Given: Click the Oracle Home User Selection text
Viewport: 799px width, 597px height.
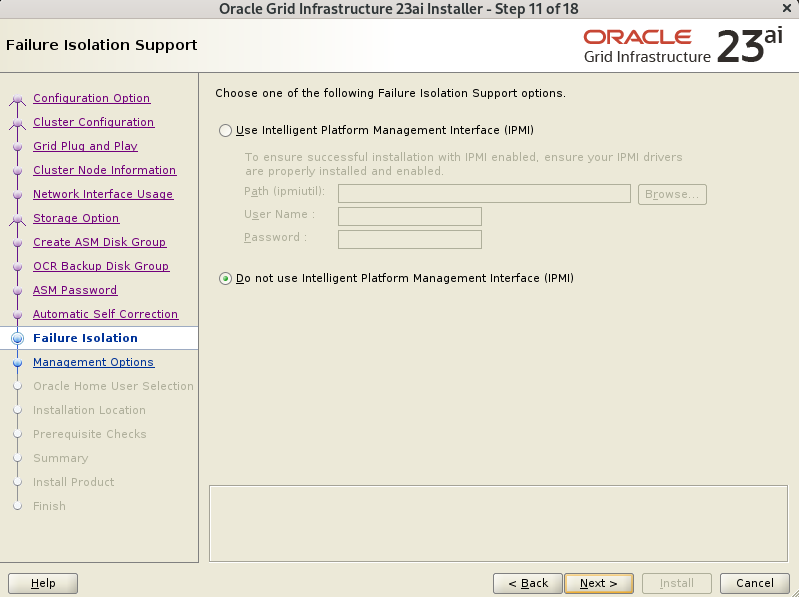Looking at the screenshot, I should pos(113,386).
